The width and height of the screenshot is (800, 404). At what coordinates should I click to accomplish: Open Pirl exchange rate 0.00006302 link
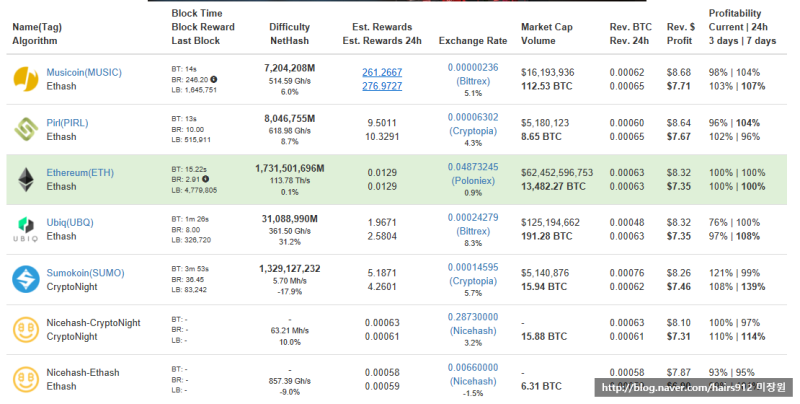[473, 117]
